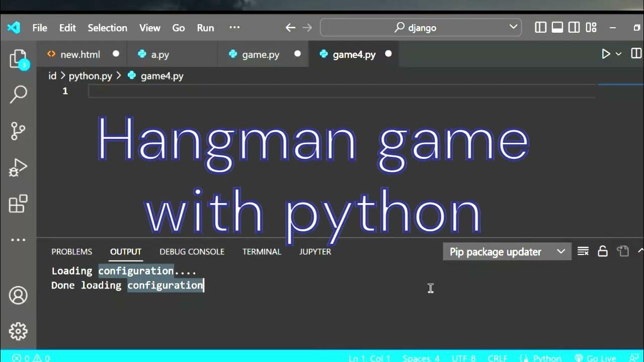The image size is (644, 362).
Task: Go forward with the right arrow
Action: click(x=307, y=28)
